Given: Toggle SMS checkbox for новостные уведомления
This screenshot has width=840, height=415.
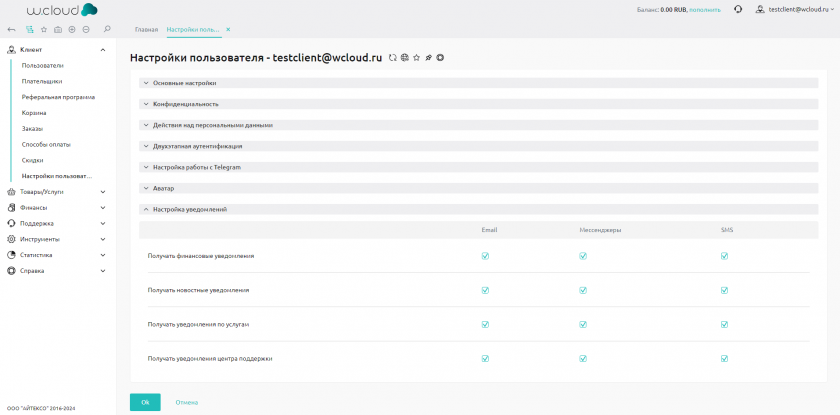Looking at the screenshot, I should tap(723, 290).
